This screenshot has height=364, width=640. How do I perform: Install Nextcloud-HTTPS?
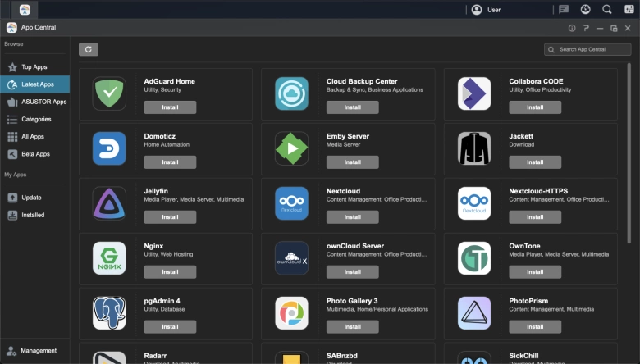point(534,217)
